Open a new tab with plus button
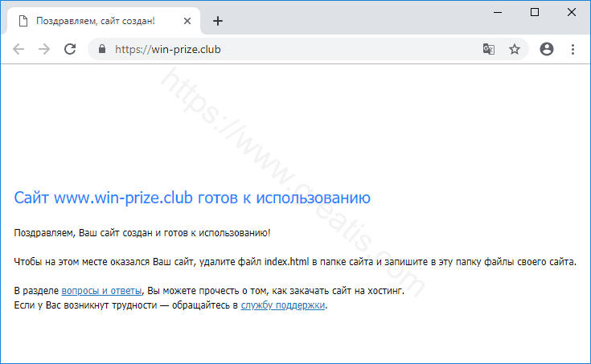The width and height of the screenshot is (591, 364). 218,21
